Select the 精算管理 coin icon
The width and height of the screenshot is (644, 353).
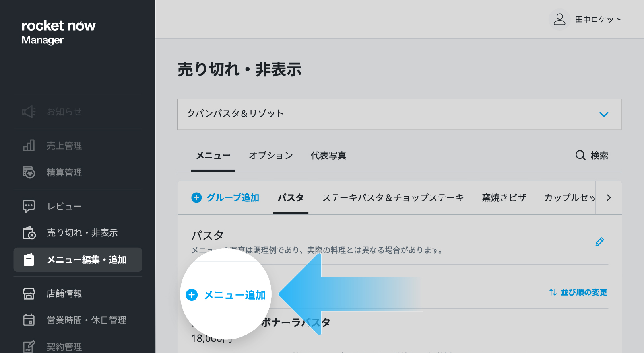click(29, 172)
